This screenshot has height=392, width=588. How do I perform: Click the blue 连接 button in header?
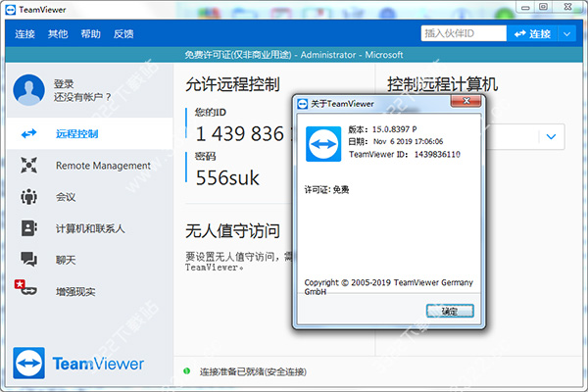[532, 33]
